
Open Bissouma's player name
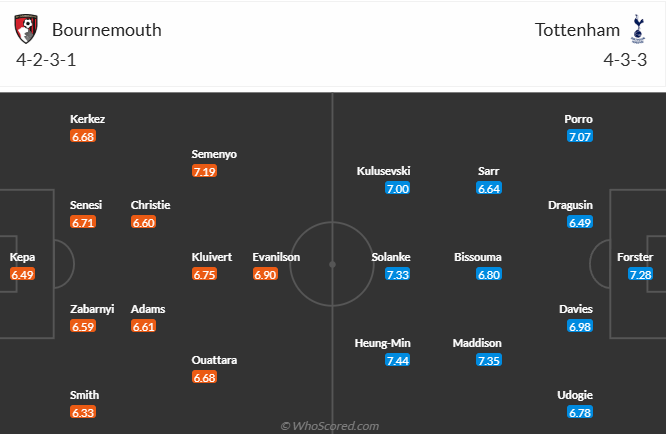pyautogui.click(x=477, y=257)
